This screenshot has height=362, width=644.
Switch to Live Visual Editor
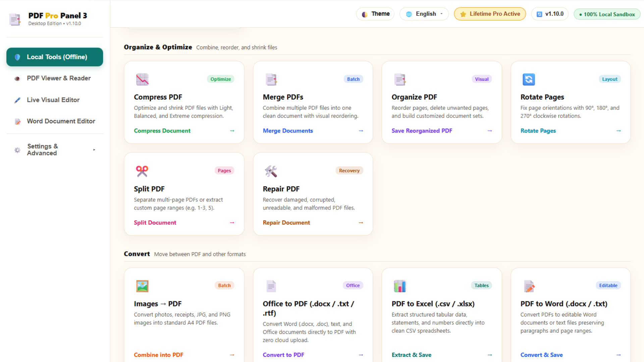(55, 100)
